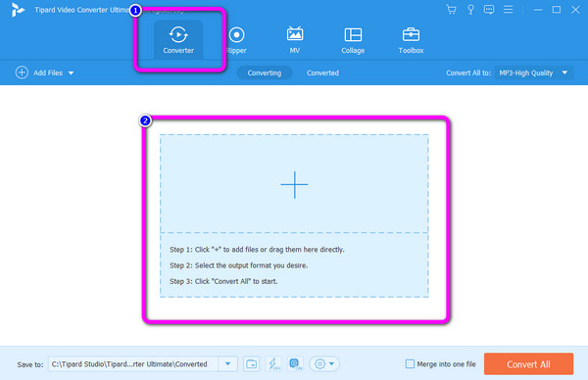Expand the Add Files dropdown arrow

pyautogui.click(x=71, y=73)
